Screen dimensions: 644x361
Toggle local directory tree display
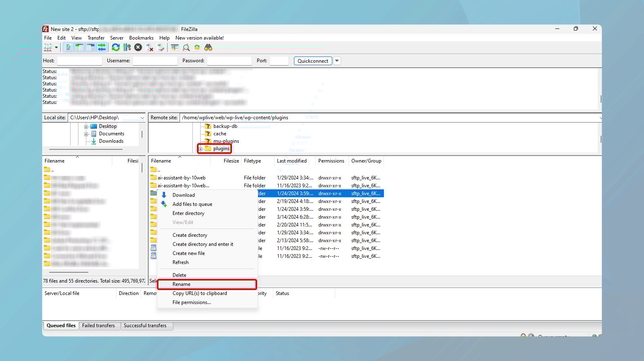pyautogui.click(x=79, y=47)
